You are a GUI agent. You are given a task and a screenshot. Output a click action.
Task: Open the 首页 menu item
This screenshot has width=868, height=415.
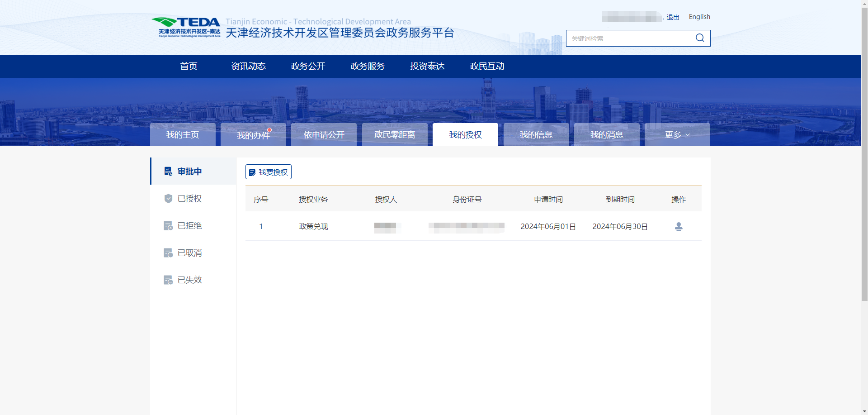click(x=189, y=66)
